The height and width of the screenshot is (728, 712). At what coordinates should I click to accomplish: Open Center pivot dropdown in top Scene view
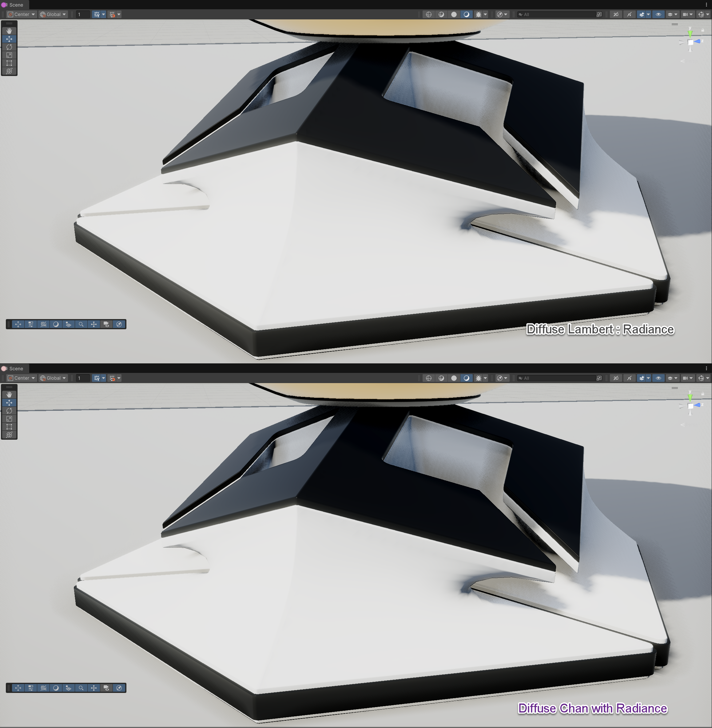click(x=22, y=14)
